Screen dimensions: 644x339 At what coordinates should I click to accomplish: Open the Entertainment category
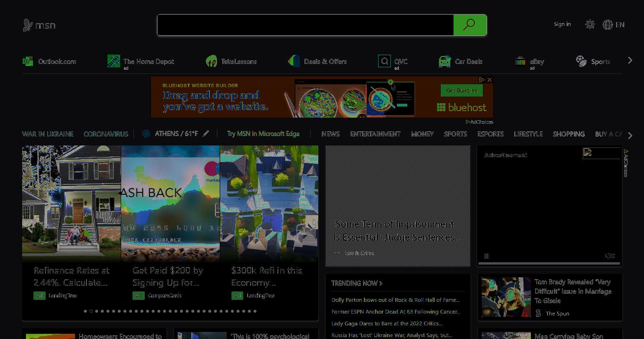pos(375,134)
